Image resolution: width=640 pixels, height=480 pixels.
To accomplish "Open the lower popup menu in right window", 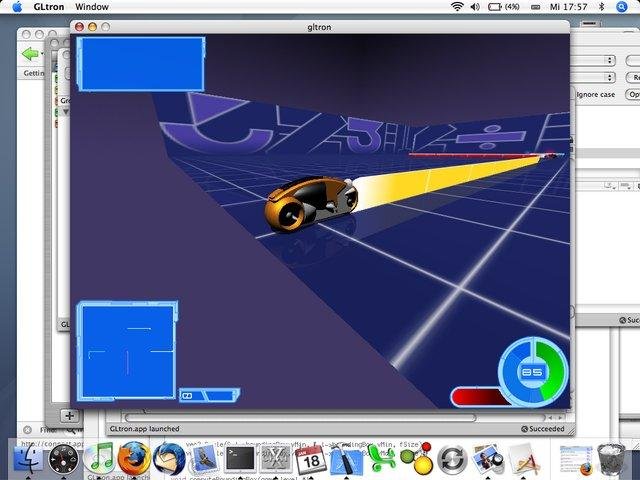I will coord(593,77).
